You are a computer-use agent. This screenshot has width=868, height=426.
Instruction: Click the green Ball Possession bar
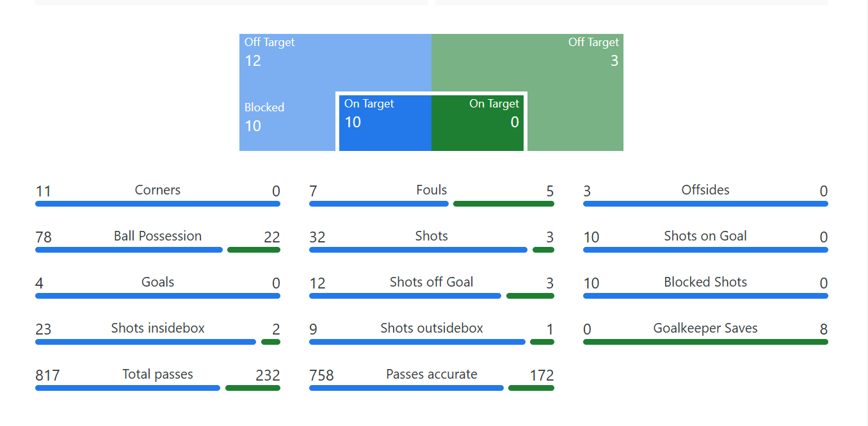click(253, 250)
